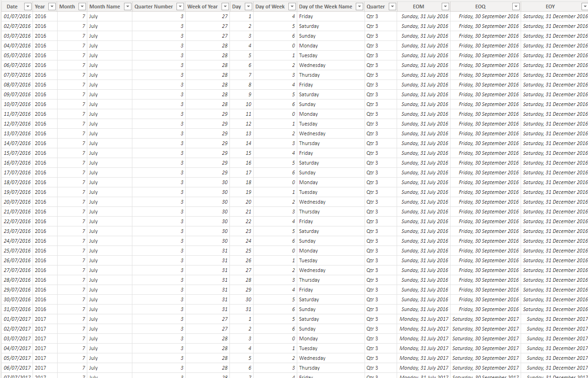Select July in the 28/07/2016 row
This screenshot has height=378, width=588.
click(93, 280)
